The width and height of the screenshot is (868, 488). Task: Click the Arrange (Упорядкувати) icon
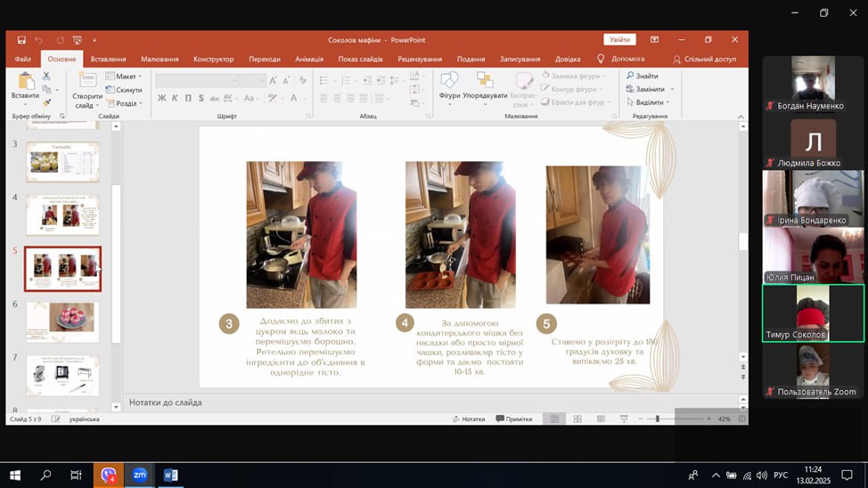point(485,82)
